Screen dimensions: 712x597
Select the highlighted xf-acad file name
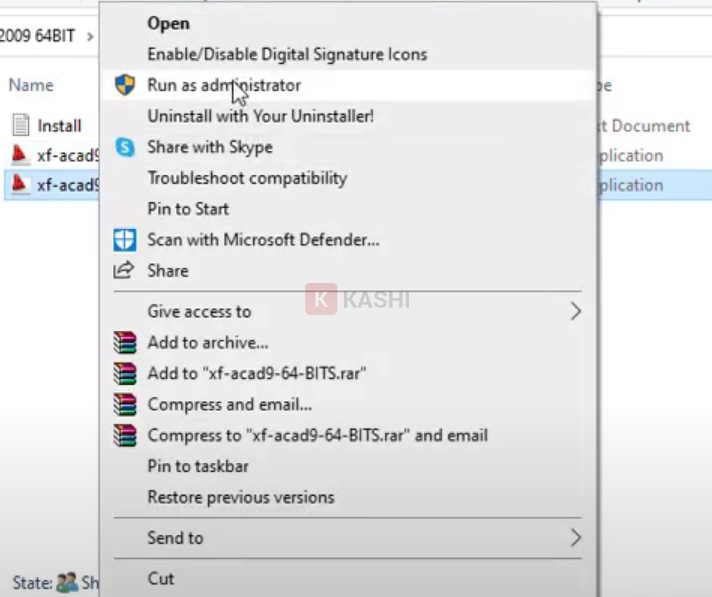[68, 185]
